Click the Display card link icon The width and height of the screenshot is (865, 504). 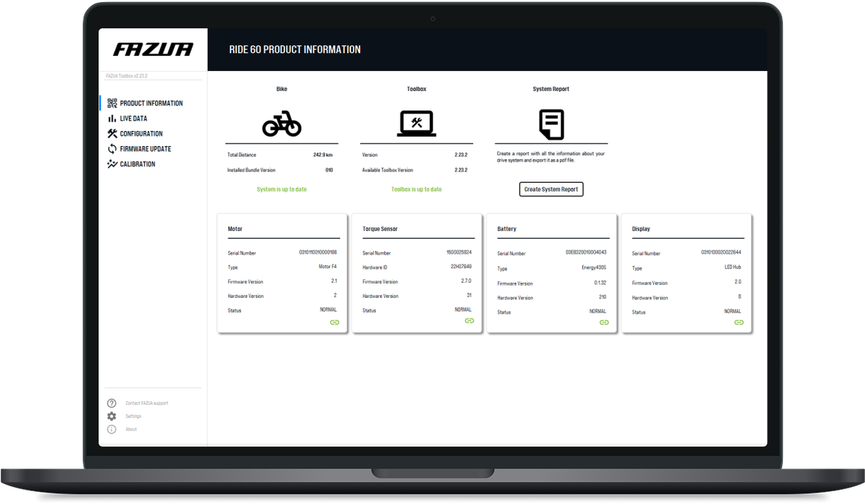pyautogui.click(x=739, y=323)
